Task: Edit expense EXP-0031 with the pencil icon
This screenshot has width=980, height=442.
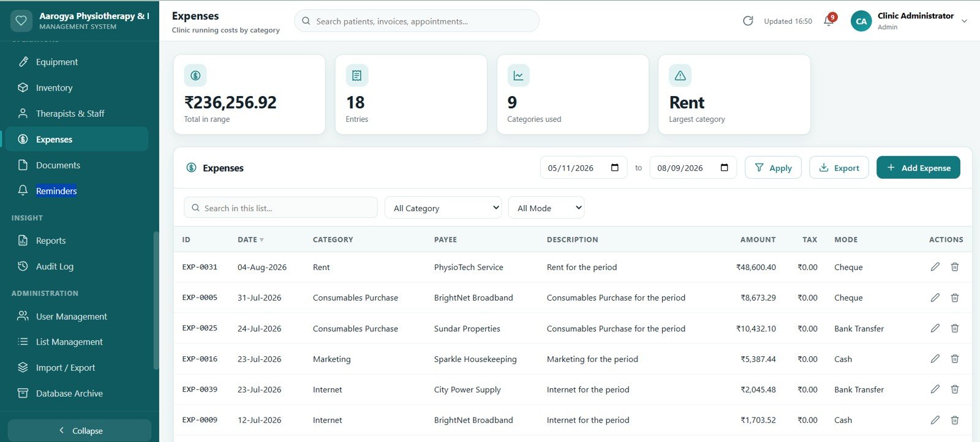Action: click(x=935, y=267)
